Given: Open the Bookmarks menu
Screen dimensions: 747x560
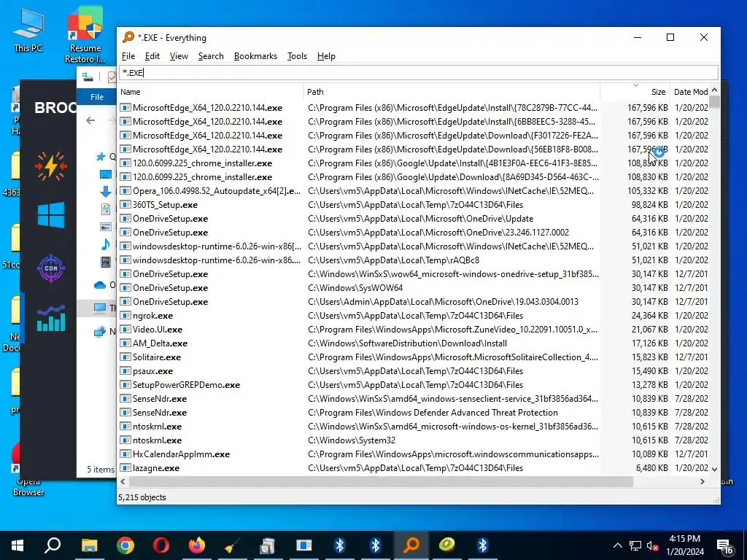Looking at the screenshot, I should pyautogui.click(x=255, y=56).
